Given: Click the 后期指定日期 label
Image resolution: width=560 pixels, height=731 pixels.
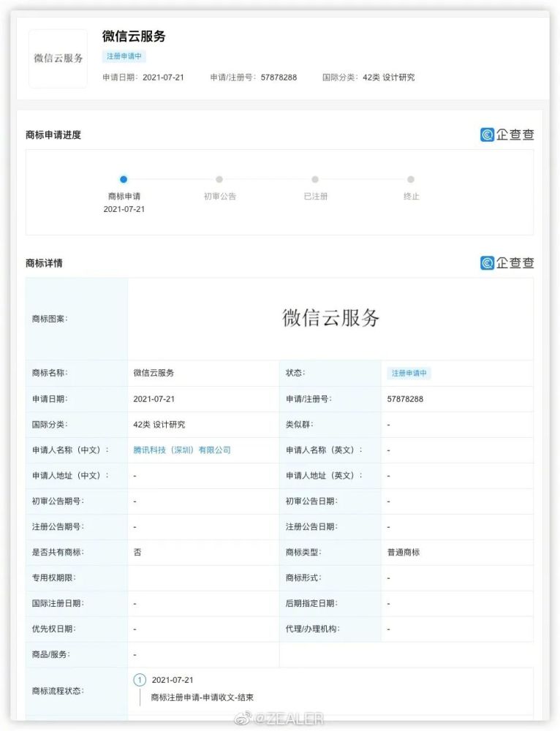Looking at the screenshot, I should [311, 603].
